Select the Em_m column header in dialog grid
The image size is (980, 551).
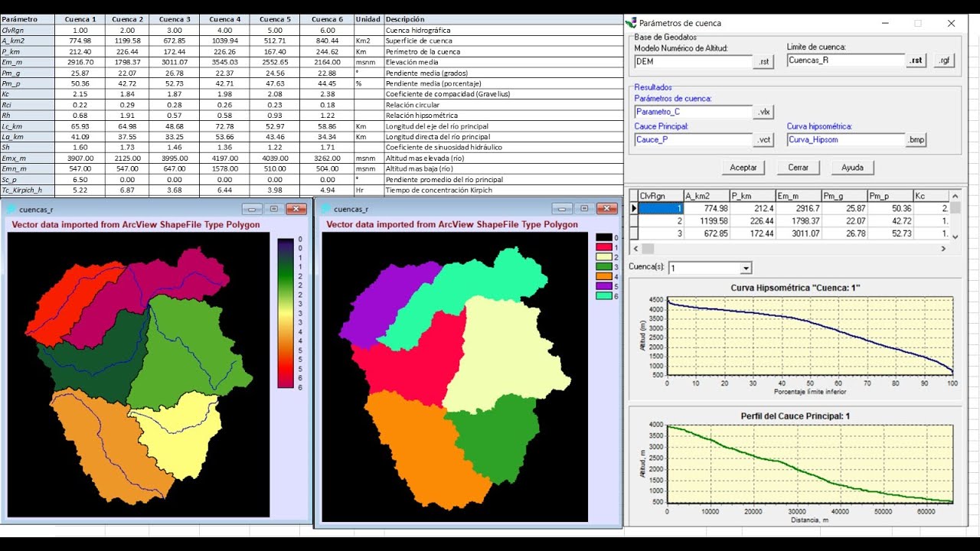799,195
